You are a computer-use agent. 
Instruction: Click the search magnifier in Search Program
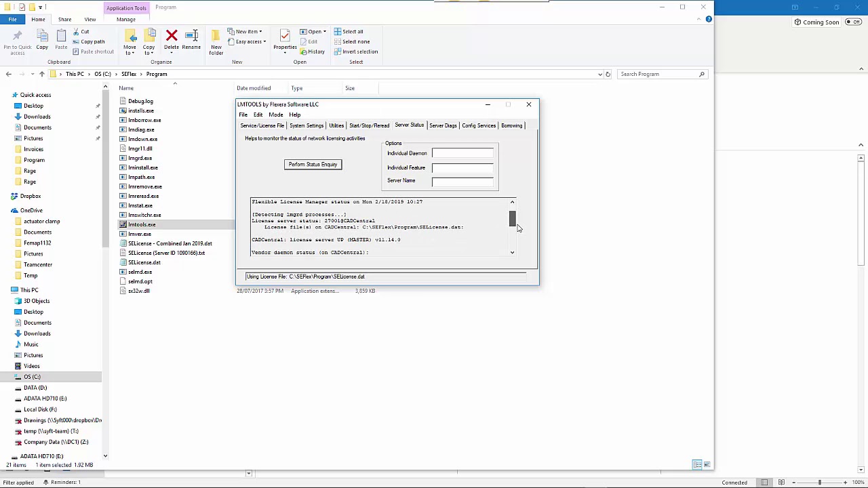[702, 74]
